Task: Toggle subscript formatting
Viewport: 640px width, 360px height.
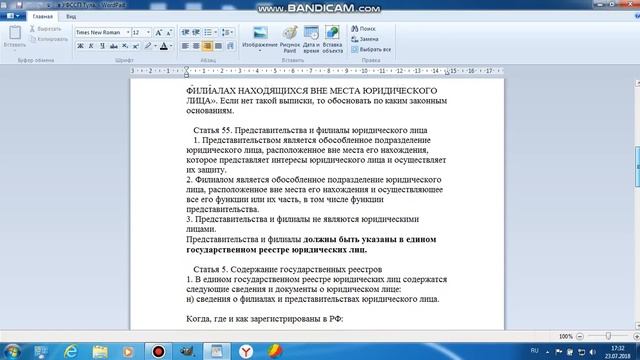Action: pos(124,46)
